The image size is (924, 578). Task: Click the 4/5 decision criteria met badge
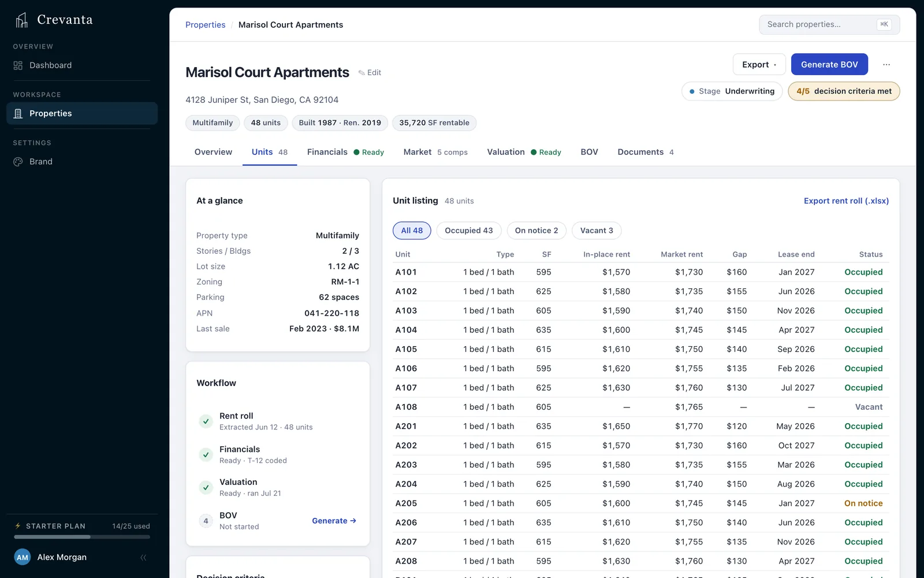coord(844,91)
